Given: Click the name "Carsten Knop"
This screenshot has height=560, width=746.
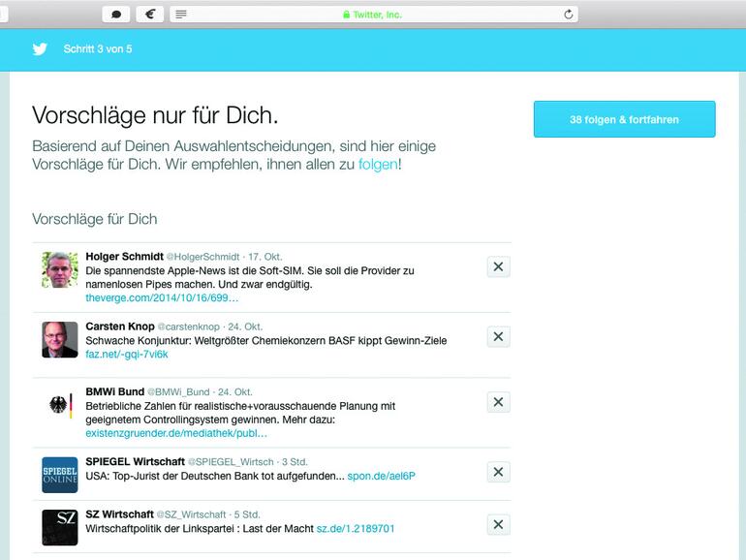Looking at the screenshot, I should coord(120,327).
